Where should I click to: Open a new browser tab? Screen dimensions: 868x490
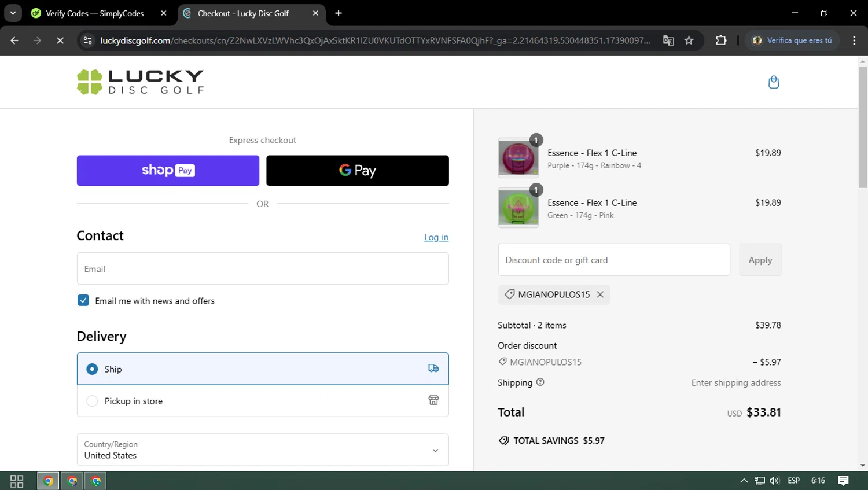pos(339,13)
